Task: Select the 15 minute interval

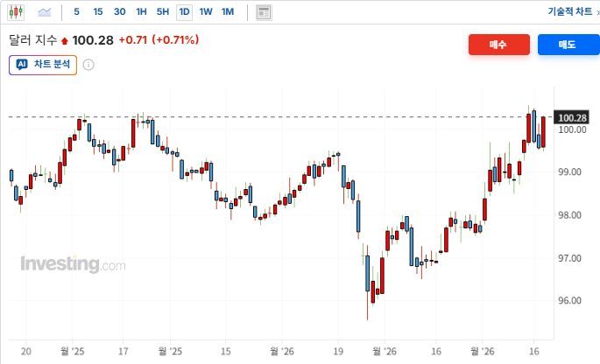Action: click(98, 12)
